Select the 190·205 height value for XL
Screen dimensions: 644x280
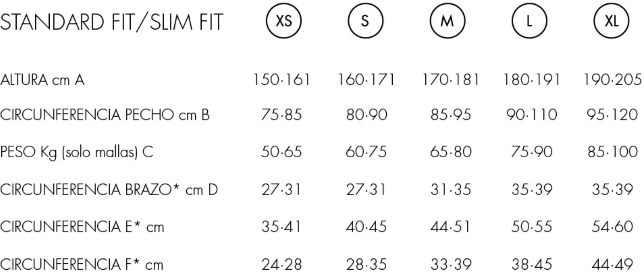613,80
